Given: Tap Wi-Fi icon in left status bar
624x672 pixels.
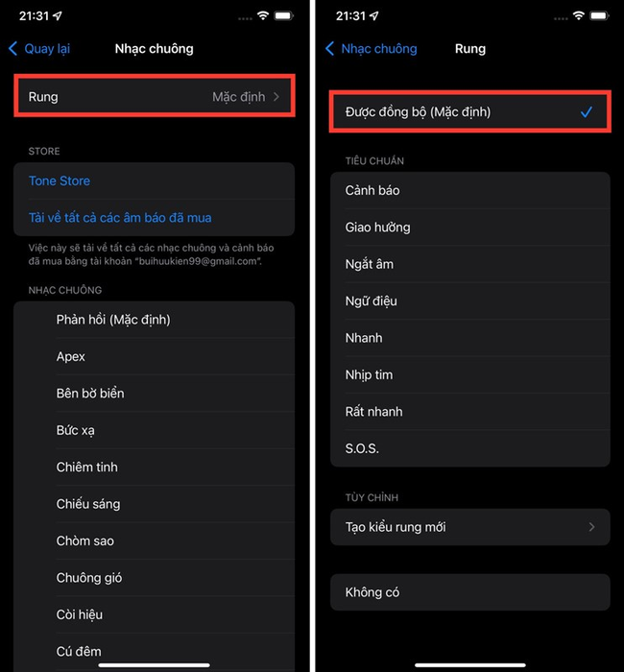Looking at the screenshot, I should [x=263, y=16].
